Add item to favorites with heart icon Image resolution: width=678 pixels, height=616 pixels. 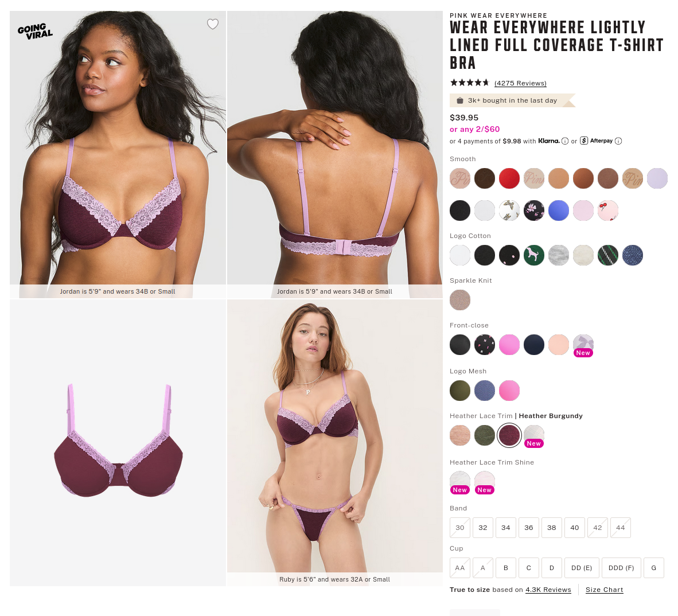(x=212, y=24)
